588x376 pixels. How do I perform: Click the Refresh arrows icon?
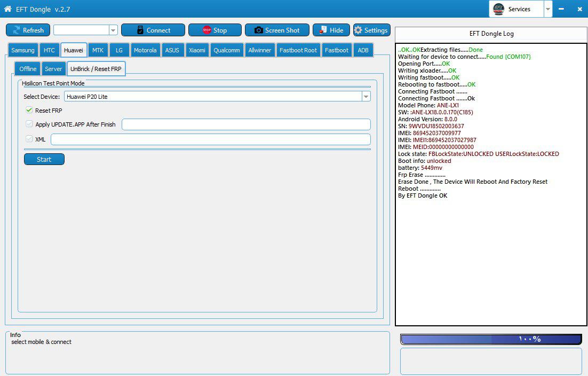(x=16, y=30)
